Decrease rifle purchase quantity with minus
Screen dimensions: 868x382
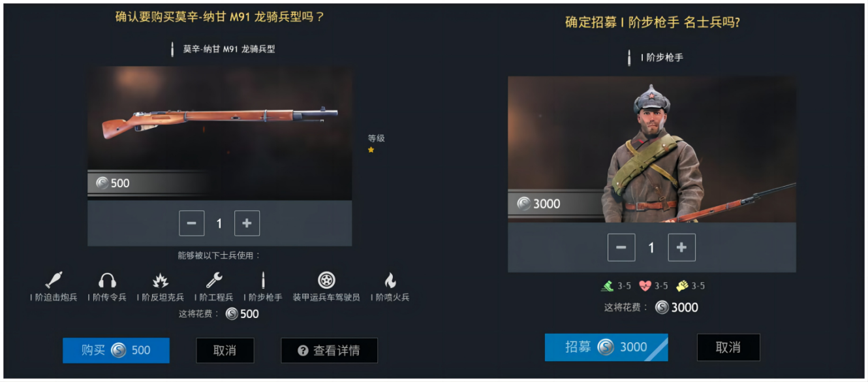pos(192,223)
